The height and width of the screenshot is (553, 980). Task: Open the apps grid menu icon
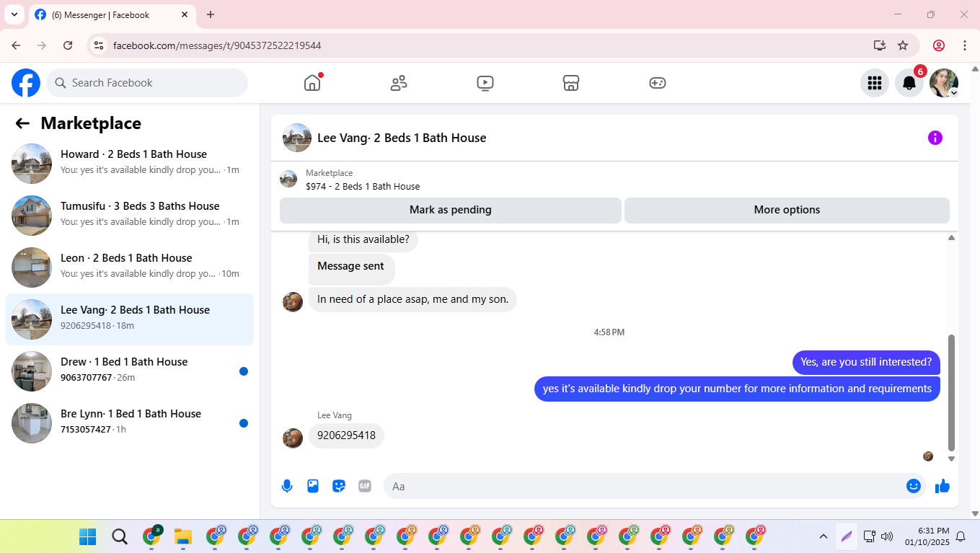point(875,83)
